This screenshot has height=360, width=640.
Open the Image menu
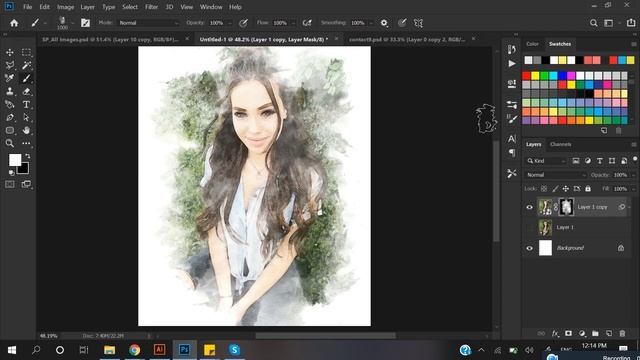[x=65, y=7]
